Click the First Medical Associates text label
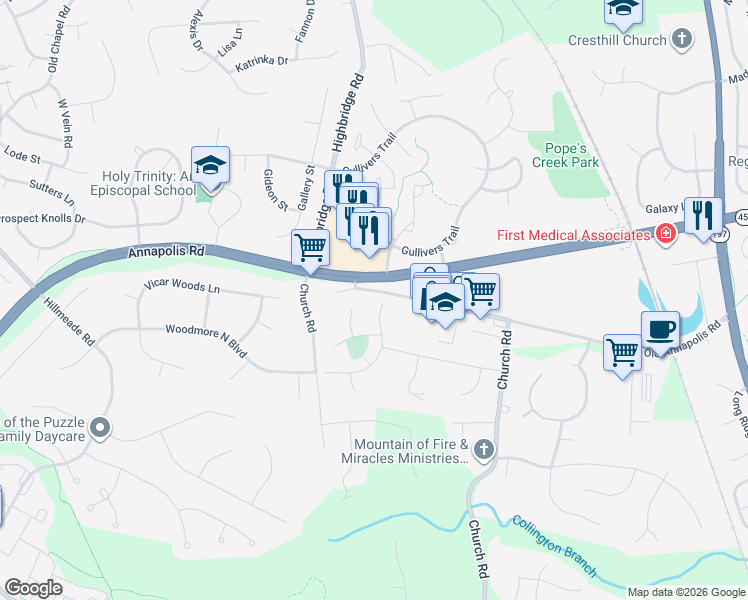This screenshot has height=600, width=748. 573,235
